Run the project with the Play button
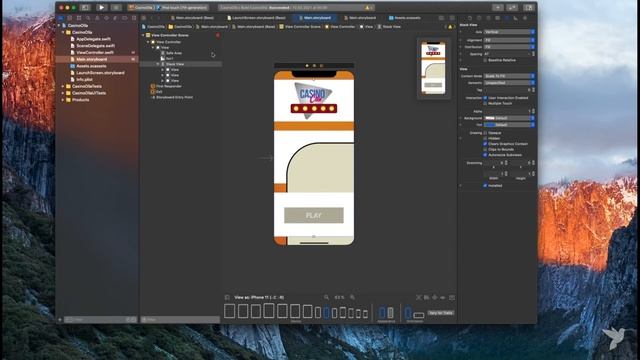Viewport: 640px width, 360px height. [101, 7]
